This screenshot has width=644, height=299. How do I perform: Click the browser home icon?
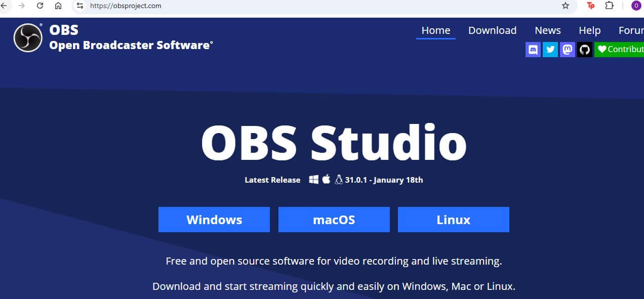[x=58, y=6]
